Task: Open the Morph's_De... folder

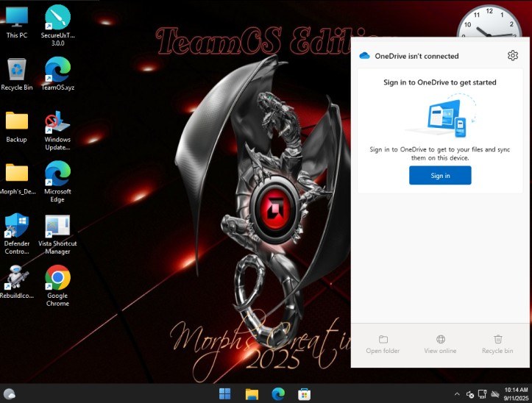Action: (17, 179)
